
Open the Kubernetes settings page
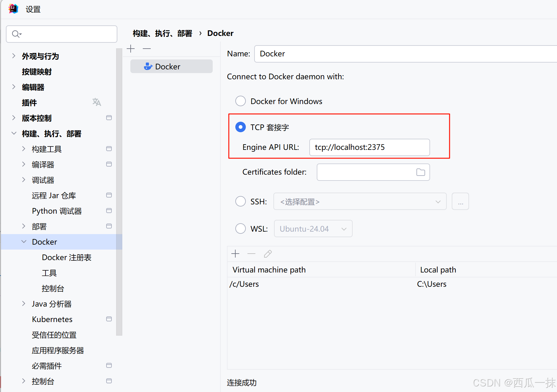pyautogui.click(x=52, y=319)
